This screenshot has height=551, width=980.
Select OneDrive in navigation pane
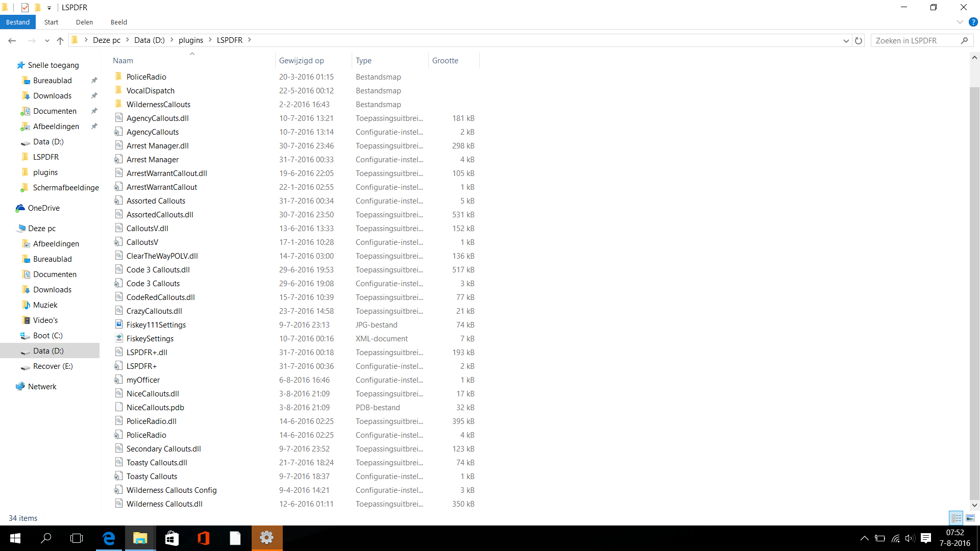43,208
